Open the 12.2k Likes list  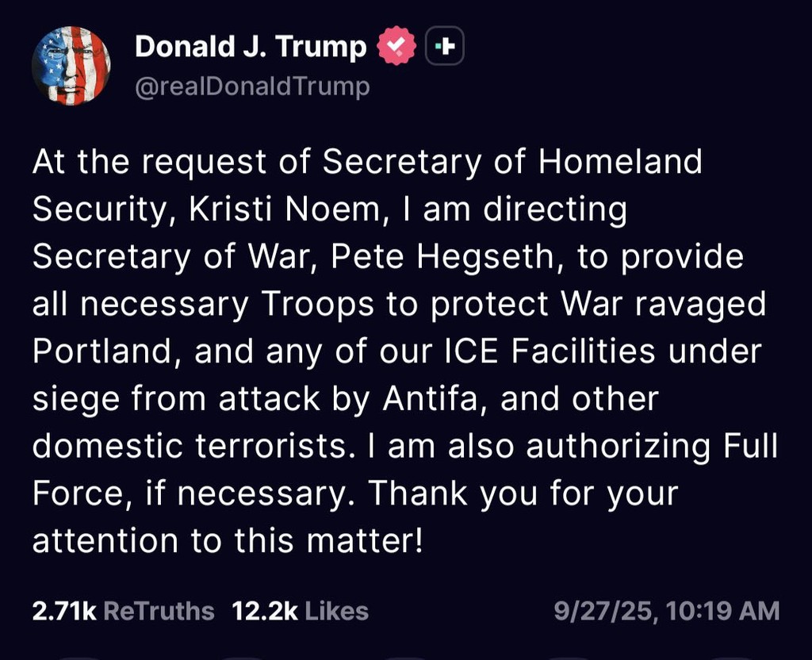(300, 611)
